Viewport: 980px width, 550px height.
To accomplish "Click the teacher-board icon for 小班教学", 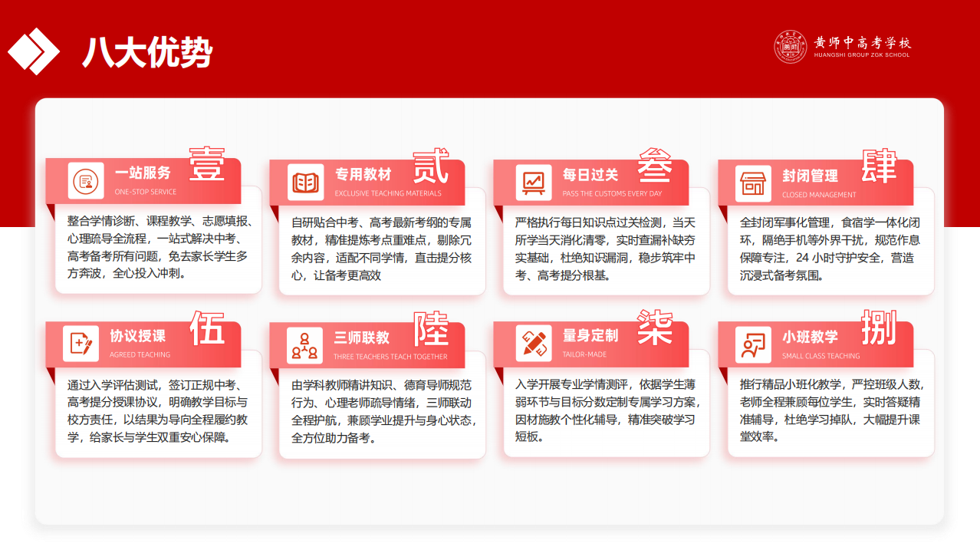I will (753, 345).
